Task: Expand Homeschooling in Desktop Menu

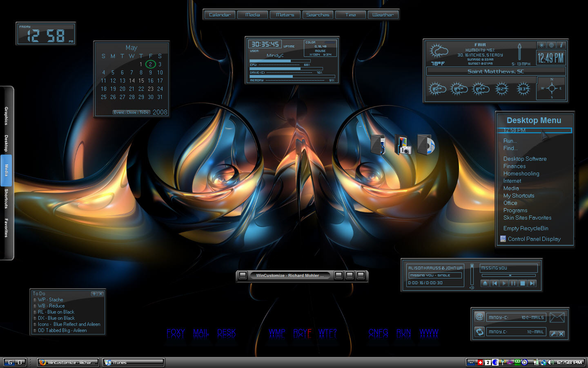Action: (521, 173)
